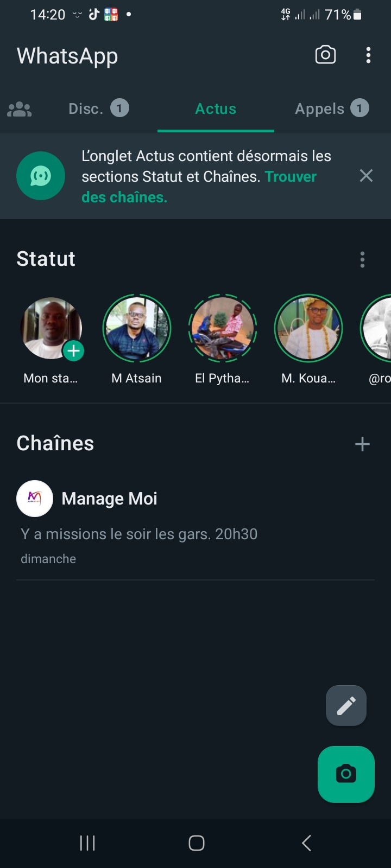391x868 pixels.
Task: Open the Communities tab icon
Action: (x=20, y=109)
